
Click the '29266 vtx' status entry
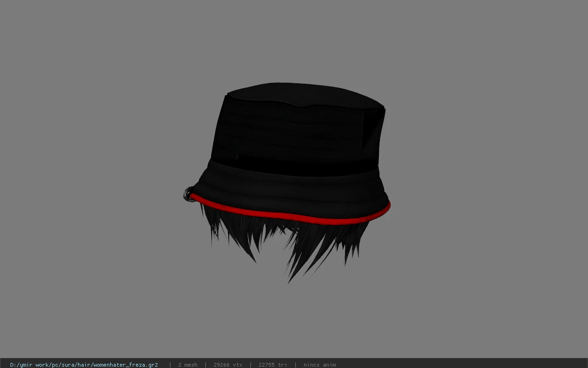228,365
